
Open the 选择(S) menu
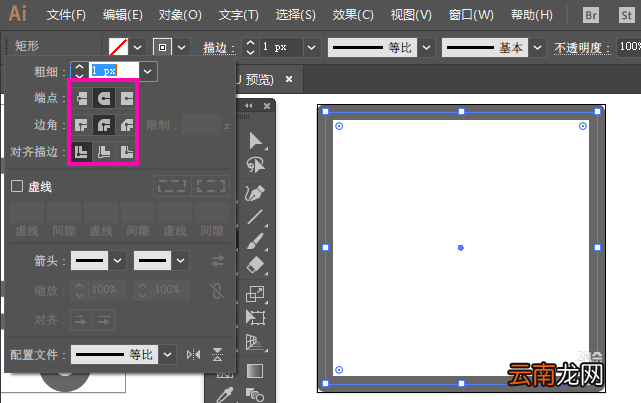pyautogui.click(x=296, y=15)
